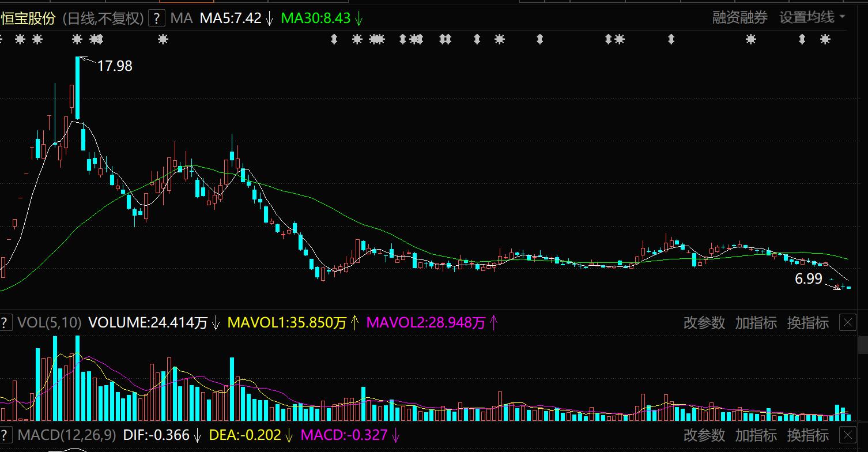Select the green MA30:8.43 value
The width and height of the screenshot is (868, 452).
316,18
